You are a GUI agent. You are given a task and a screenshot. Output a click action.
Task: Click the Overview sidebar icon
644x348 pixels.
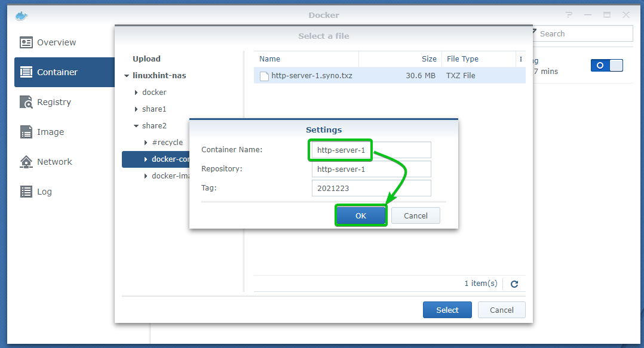(x=26, y=42)
